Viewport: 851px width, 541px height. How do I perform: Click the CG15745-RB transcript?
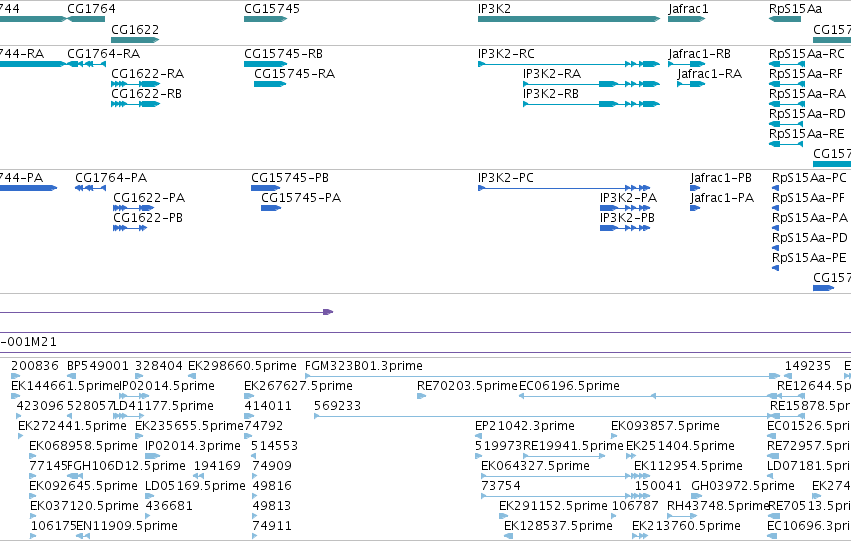[x=265, y=64]
